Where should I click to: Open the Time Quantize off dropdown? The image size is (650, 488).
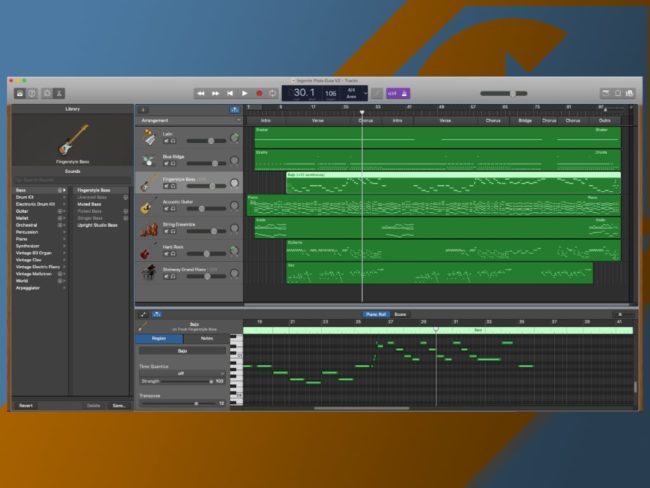[182, 374]
